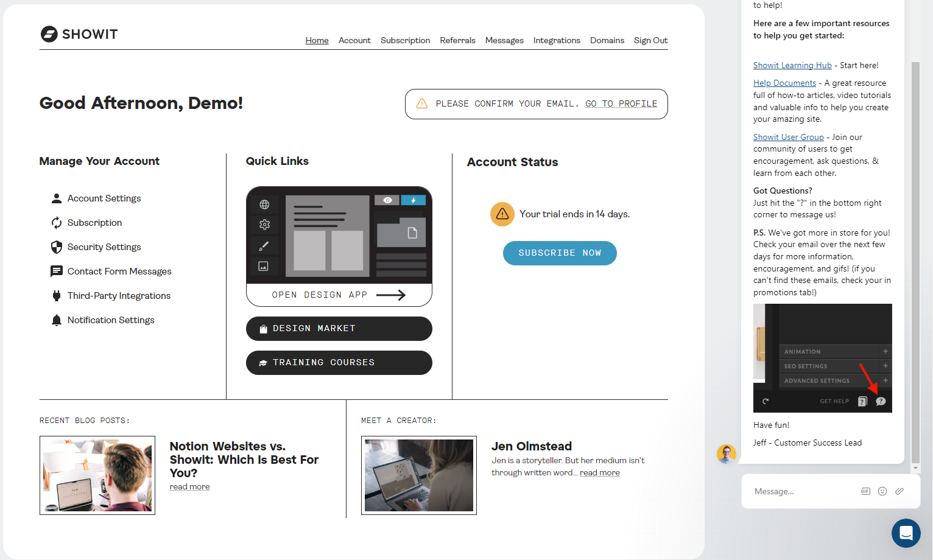Image resolution: width=933 pixels, height=560 pixels.
Task: Open Notification Settings link
Action: coord(111,320)
